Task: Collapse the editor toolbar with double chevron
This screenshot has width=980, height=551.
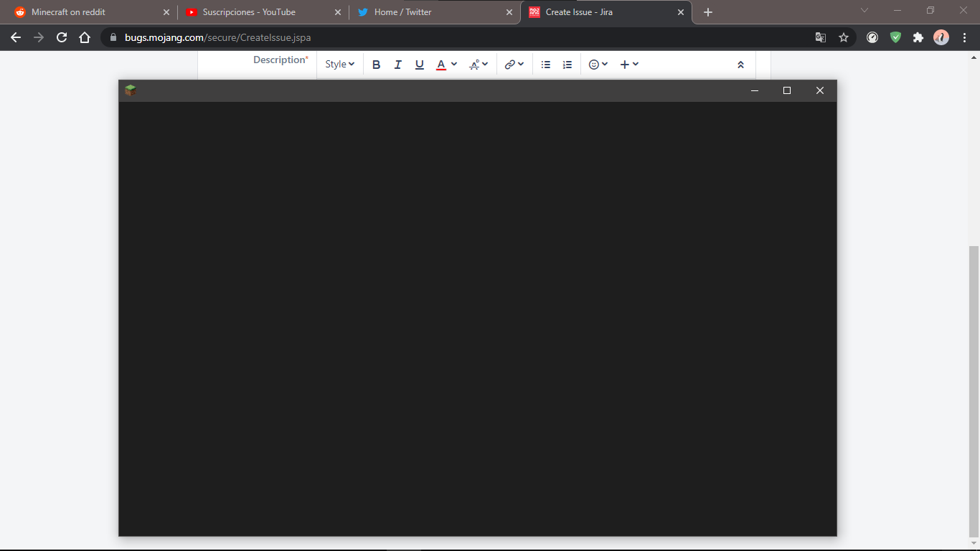Action: tap(740, 65)
